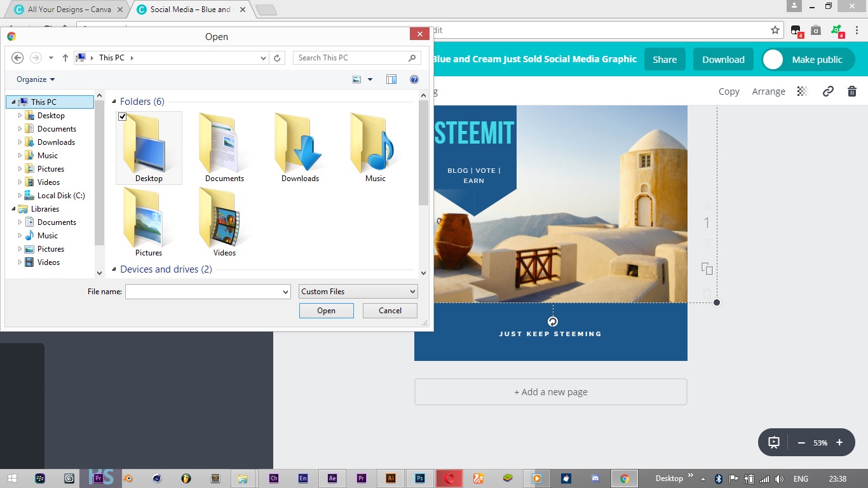Click the file list vertical scrollbar
The height and width of the screenshot is (488, 868).
424,152
